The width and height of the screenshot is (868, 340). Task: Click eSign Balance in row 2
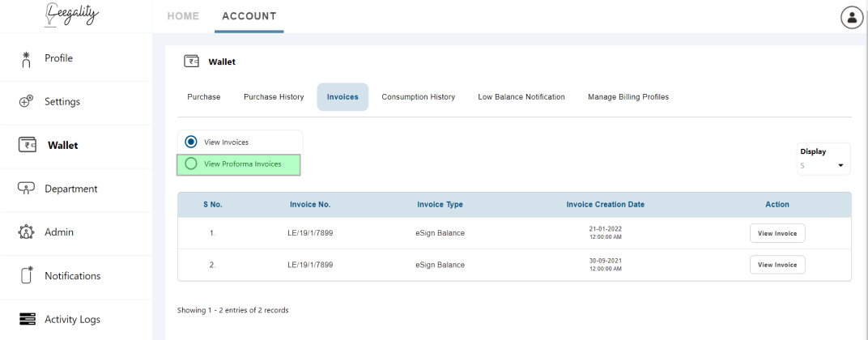(x=440, y=265)
